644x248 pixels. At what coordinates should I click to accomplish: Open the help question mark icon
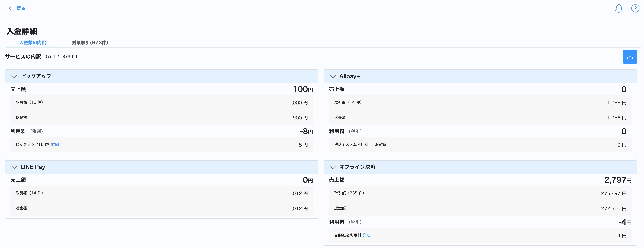(635, 9)
